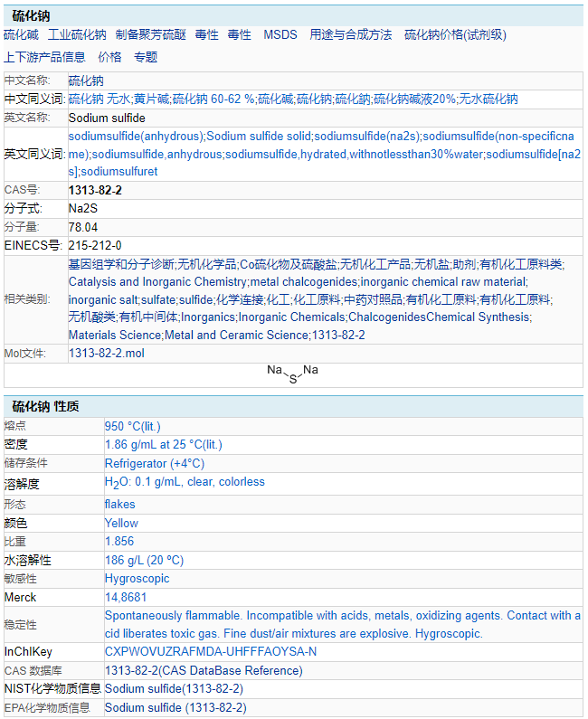Click the CAS DataBase Reference link
The height and width of the screenshot is (719, 588).
[x=204, y=671]
